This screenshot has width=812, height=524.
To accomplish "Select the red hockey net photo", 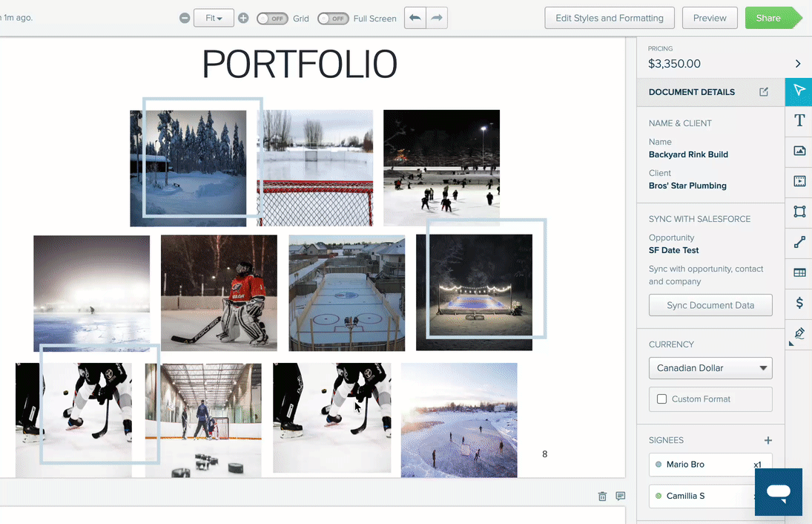I will (315, 168).
